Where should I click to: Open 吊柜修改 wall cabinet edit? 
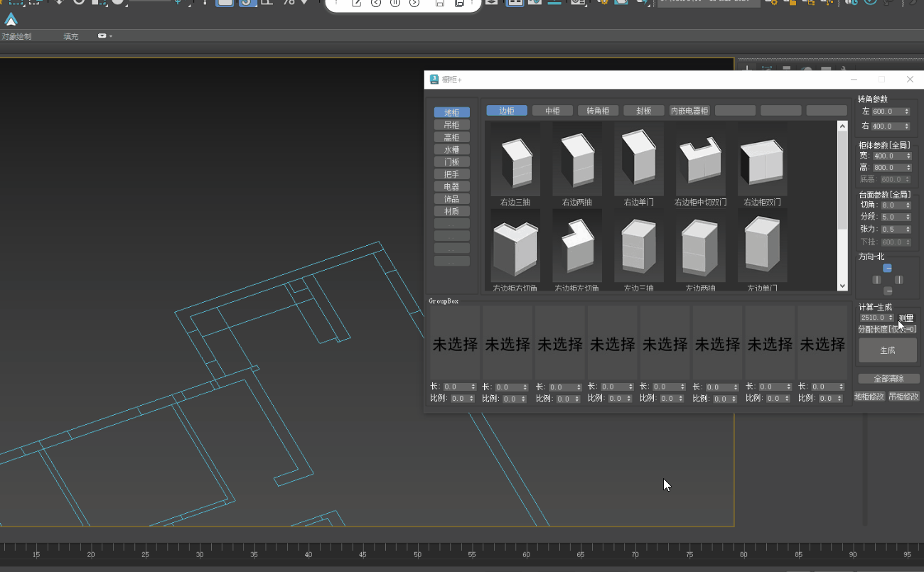904,396
